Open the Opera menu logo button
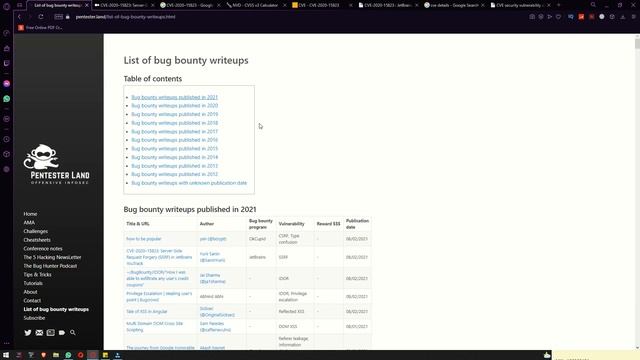The image size is (640, 360). (7, 6)
